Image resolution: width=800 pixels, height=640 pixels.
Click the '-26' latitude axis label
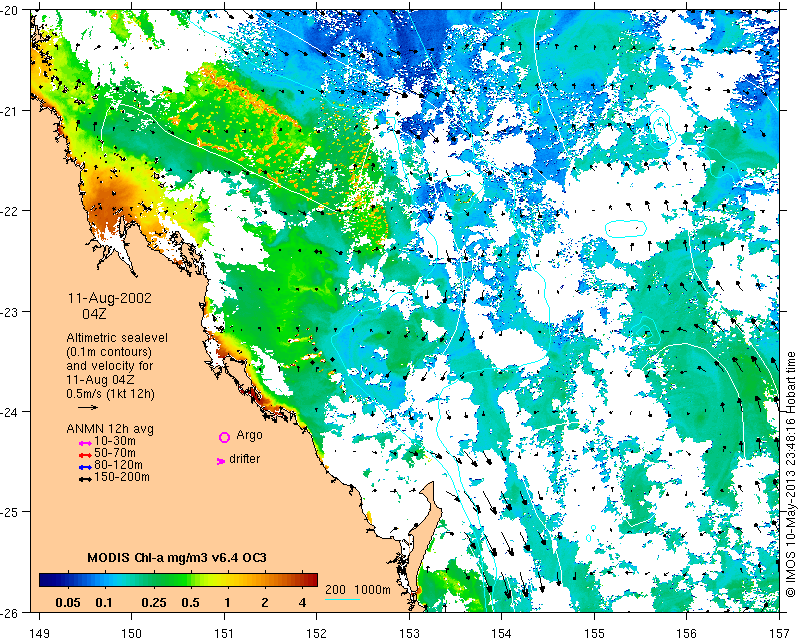9,612
